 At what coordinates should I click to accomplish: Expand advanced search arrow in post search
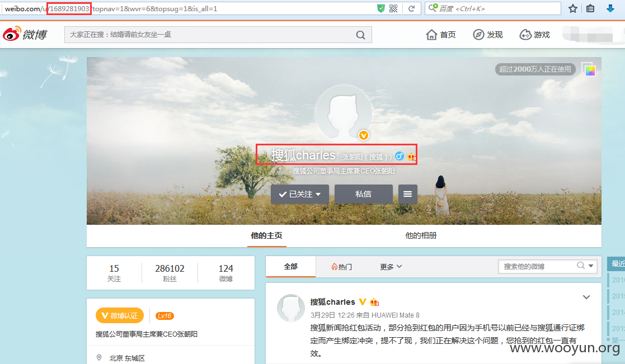tap(591, 266)
